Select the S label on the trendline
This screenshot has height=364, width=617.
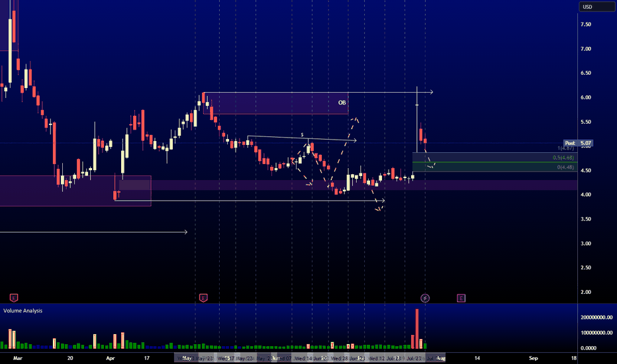click(302, 135)
